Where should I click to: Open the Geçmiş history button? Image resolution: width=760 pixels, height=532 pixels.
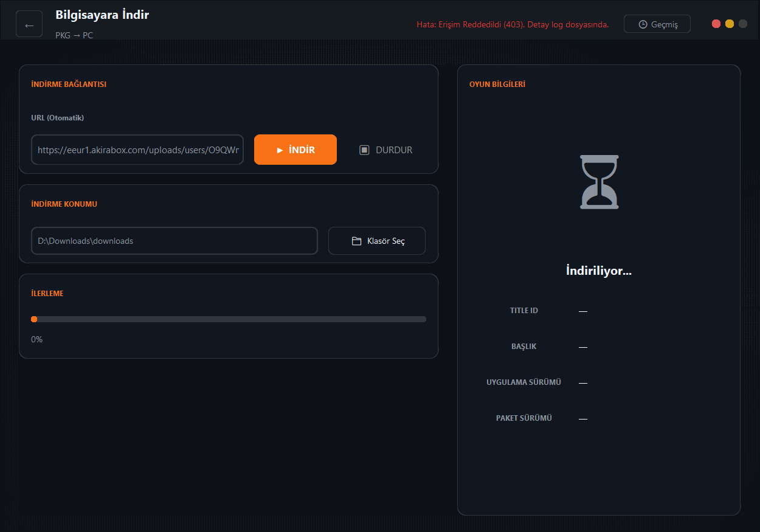[657, 24]
